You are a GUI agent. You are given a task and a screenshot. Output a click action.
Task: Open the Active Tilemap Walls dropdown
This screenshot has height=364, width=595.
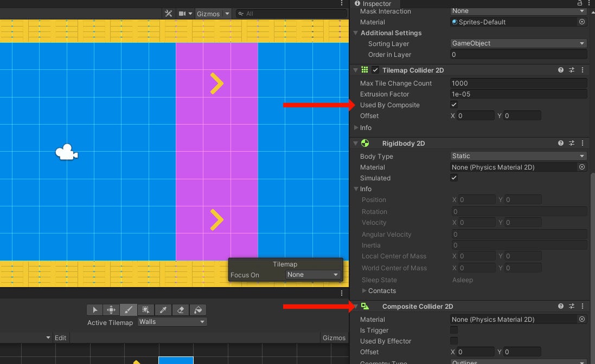172,322
